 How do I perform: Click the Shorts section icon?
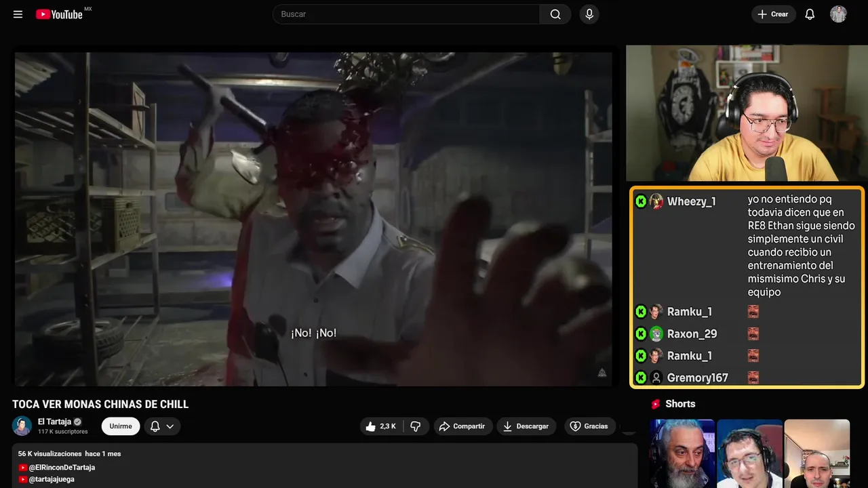click(x=656, y=404)
